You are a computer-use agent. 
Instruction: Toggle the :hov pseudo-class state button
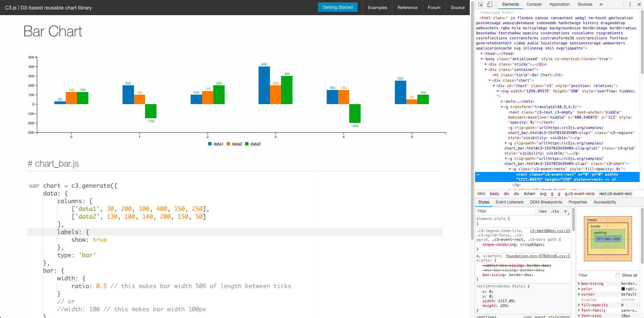pyautogui.click(x=542, y=211)
